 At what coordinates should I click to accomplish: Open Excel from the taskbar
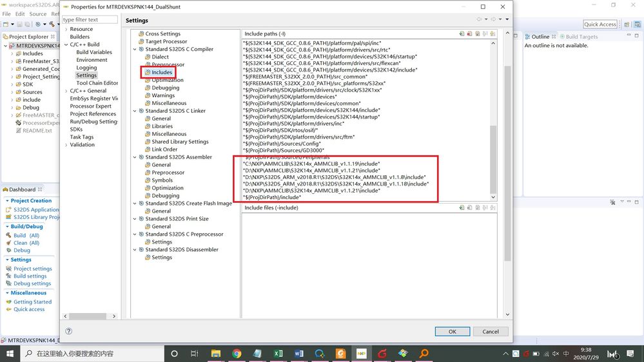coord(278,354)
